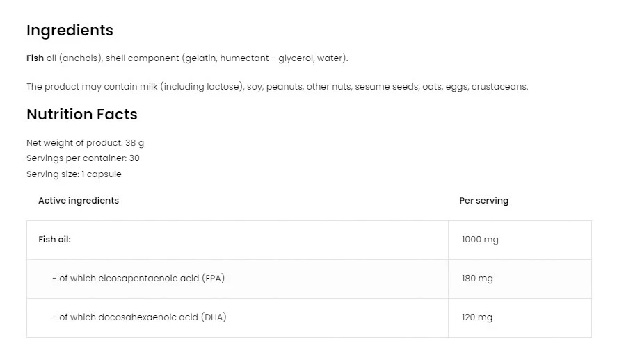Click the Nutrition Facts heading
The height and width of the screenshot is (364, 617).
coord(82,115)
